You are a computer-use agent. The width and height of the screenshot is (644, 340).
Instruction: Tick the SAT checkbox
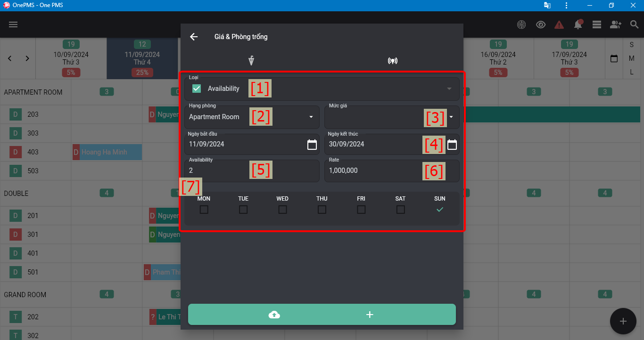(401, 210)
